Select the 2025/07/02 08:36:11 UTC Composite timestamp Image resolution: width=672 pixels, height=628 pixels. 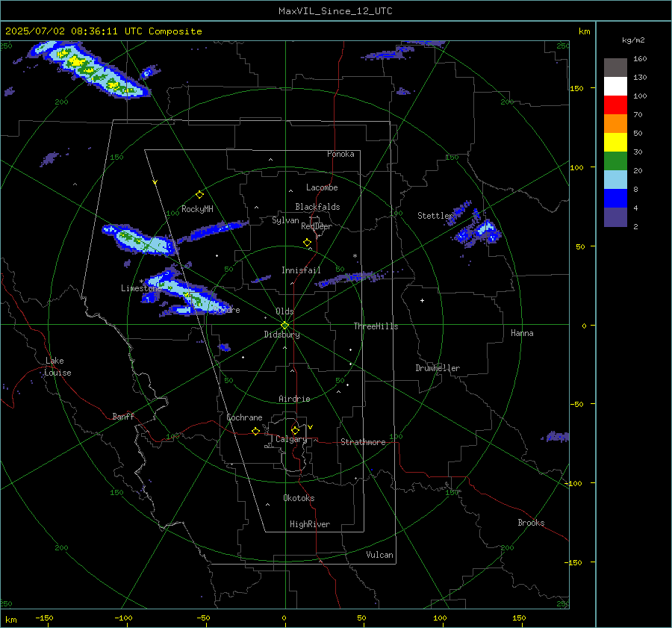(x=103, y=31)
